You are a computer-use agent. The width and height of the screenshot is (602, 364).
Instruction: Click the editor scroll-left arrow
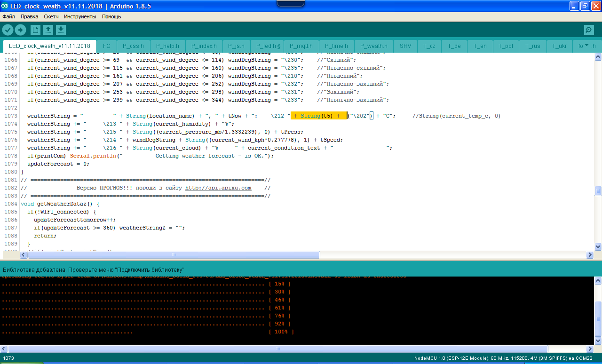[24, 254]
